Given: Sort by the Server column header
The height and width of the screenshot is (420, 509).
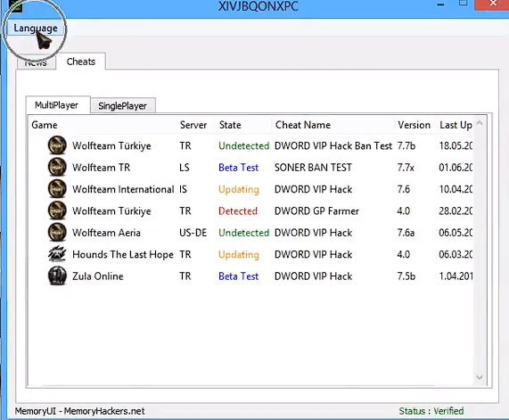Looking at the screenshot, I should click(193, 125).
